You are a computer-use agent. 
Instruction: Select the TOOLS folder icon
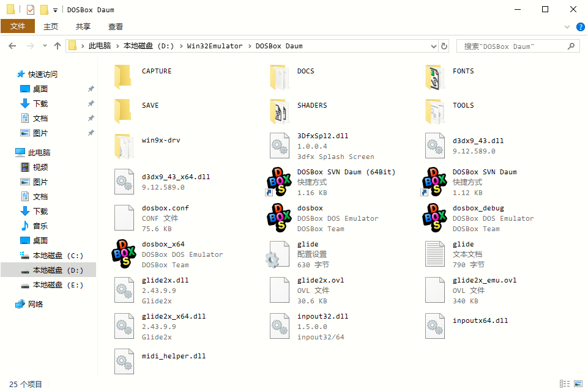pos(435,111)
